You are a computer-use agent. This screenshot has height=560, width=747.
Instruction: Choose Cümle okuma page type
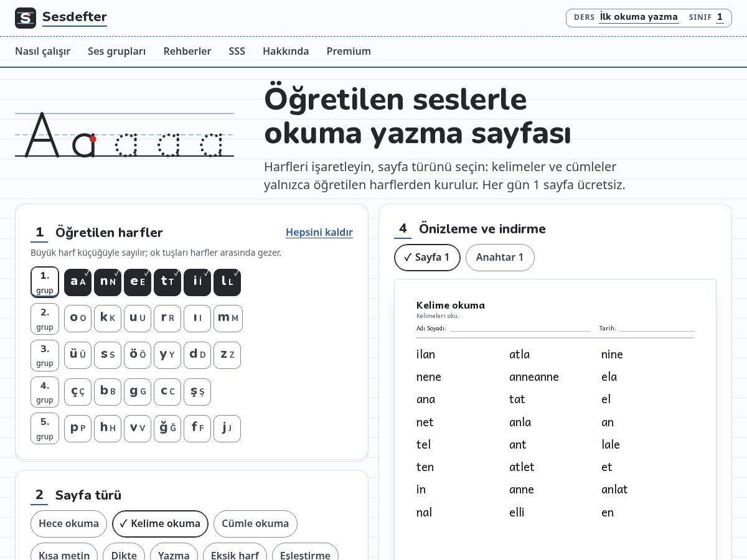pyautogui.click(x=255, y=524)
